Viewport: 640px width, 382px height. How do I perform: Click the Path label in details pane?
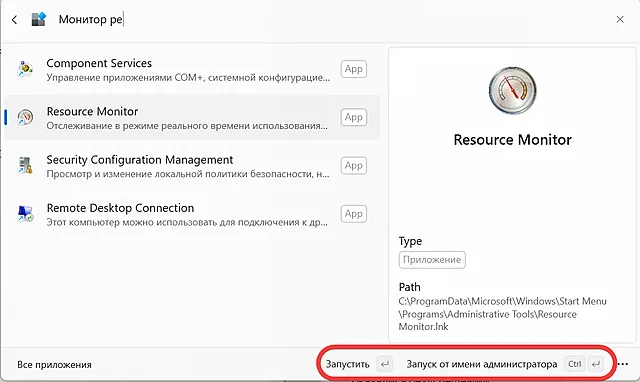(x=410, y=287)
